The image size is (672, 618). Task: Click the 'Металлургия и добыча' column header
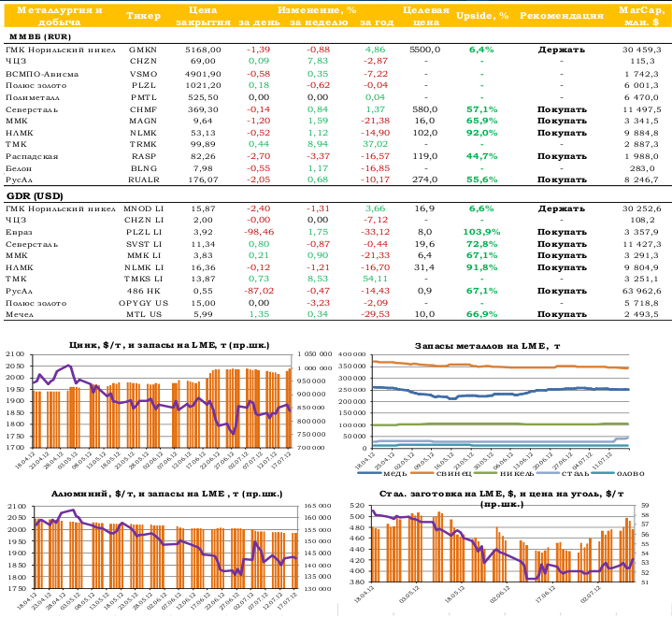tap(59, 16)
